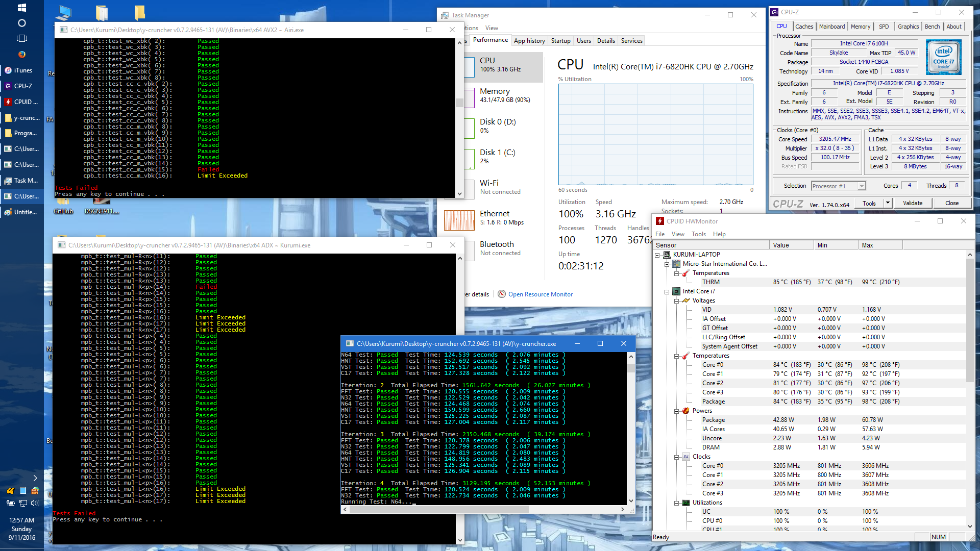Collapse the Voltages tree node
980x551 pixels.
[676, 301]
